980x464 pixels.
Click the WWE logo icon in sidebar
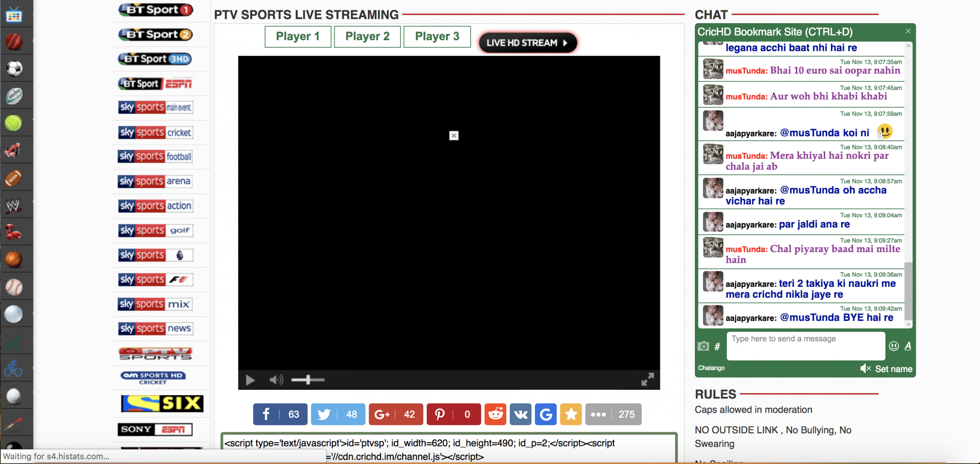[13, 205]
